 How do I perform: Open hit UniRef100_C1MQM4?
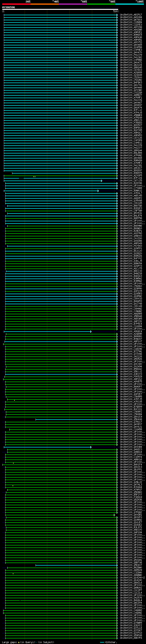coord(131,22)
